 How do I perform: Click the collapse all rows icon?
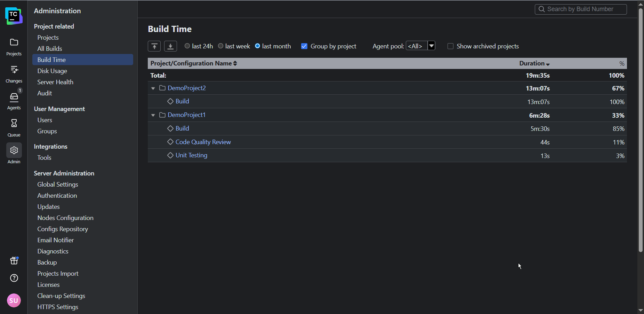[x=154, y=46]
